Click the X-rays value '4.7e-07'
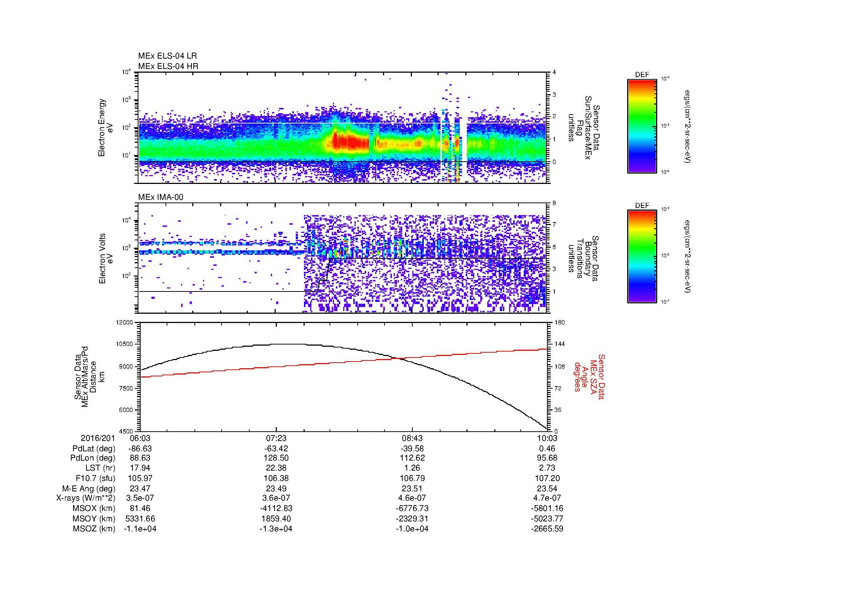 point(547,498)
